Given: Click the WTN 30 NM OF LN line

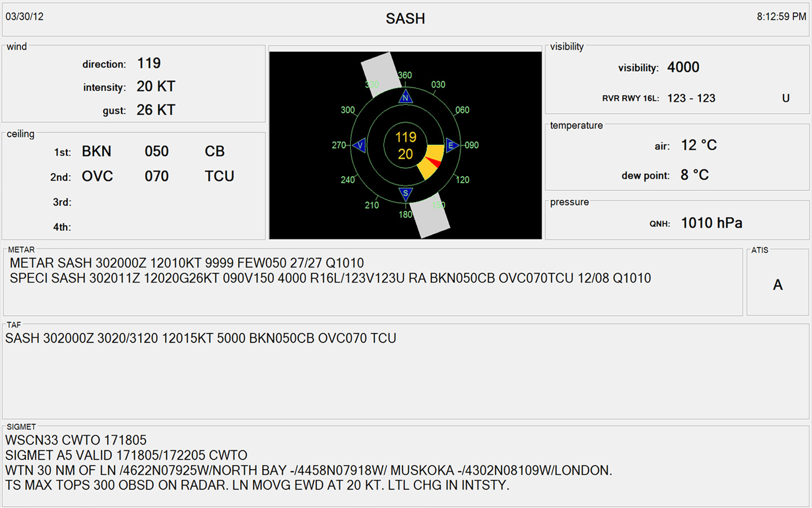Looking at the screenshot, I should 308,471.
